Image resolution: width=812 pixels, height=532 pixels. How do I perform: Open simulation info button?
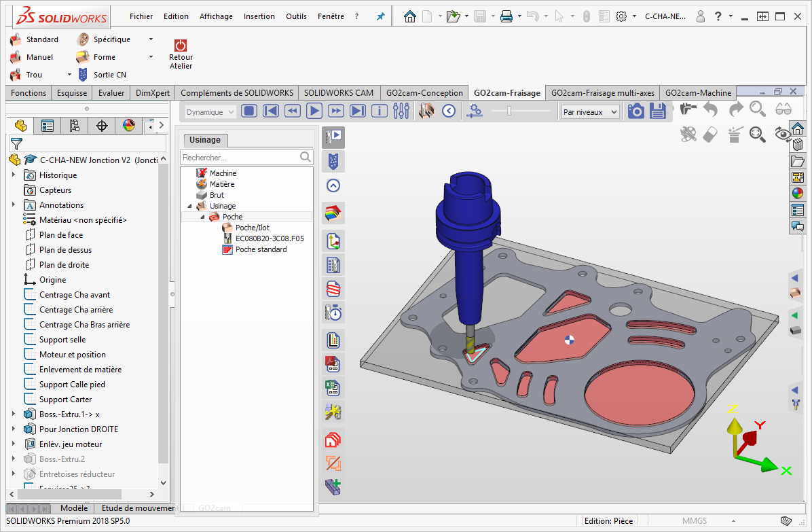pyautogui.click(x=380, y=111)
